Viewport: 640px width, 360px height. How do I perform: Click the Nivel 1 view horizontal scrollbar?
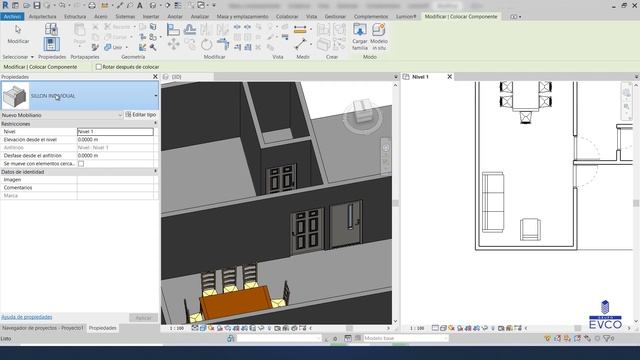[x=578, y=328]
